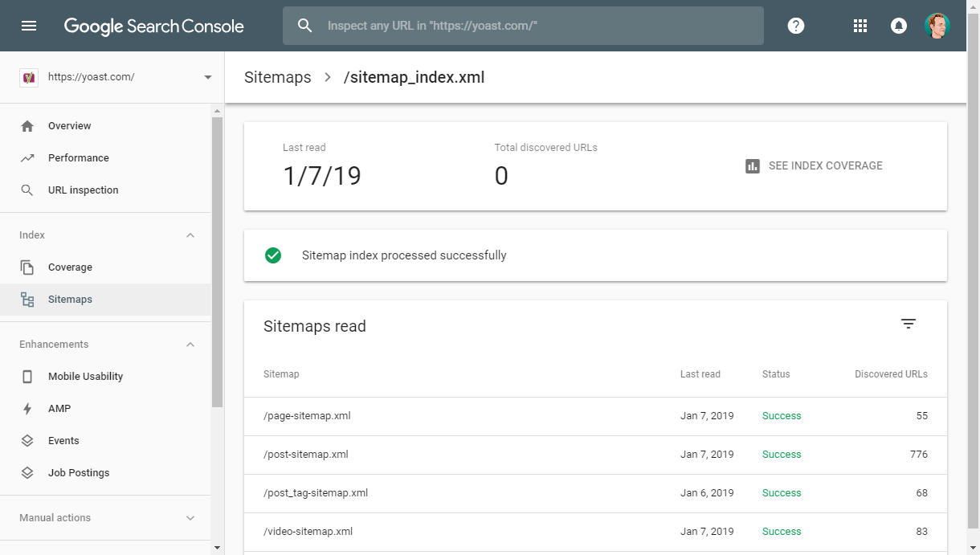Expand the Manual actions section
Image resolution: width=980 pixels, height=555 pixels.
(190, 517)
